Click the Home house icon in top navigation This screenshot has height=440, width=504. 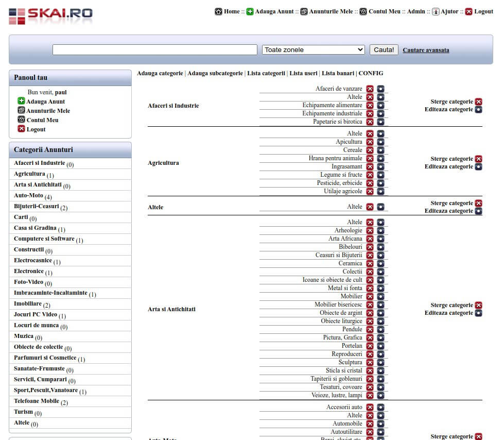[219, 11]
